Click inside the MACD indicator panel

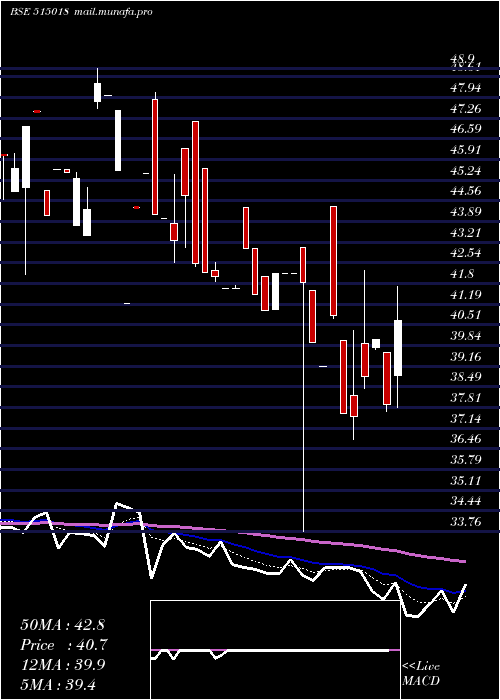(x=275, y=650)
